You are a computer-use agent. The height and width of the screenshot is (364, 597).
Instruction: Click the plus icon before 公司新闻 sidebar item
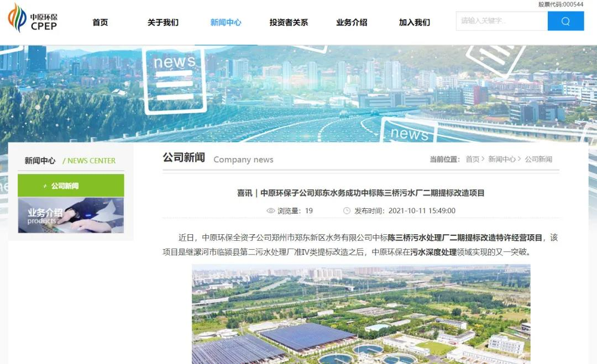pyautogui.click(x=45, y=186)
